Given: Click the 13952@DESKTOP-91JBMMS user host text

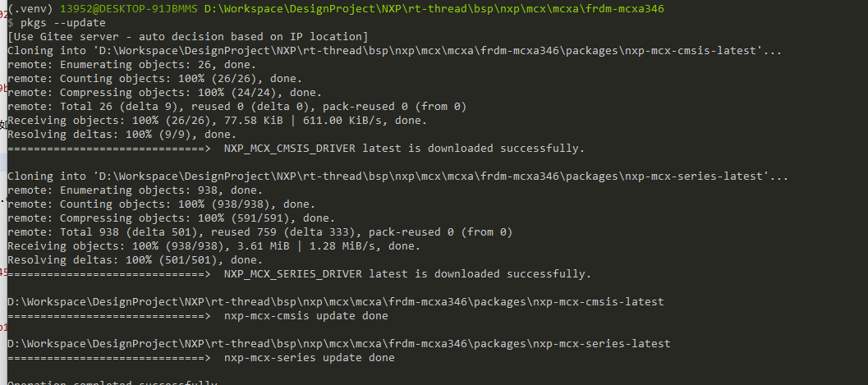Looking at the screenshot, I should [117, 8].
